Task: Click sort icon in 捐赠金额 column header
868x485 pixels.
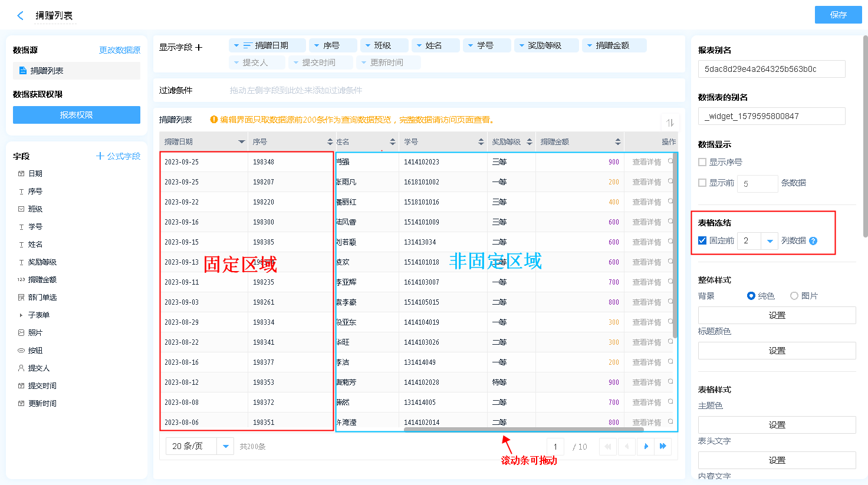Action: tap(617, 142)
